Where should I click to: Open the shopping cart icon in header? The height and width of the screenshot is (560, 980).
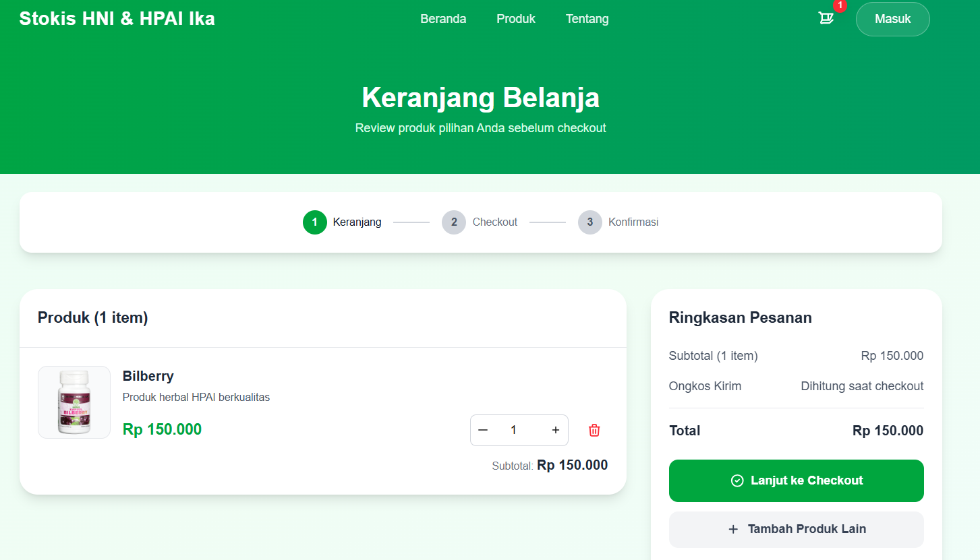point(826,19)
